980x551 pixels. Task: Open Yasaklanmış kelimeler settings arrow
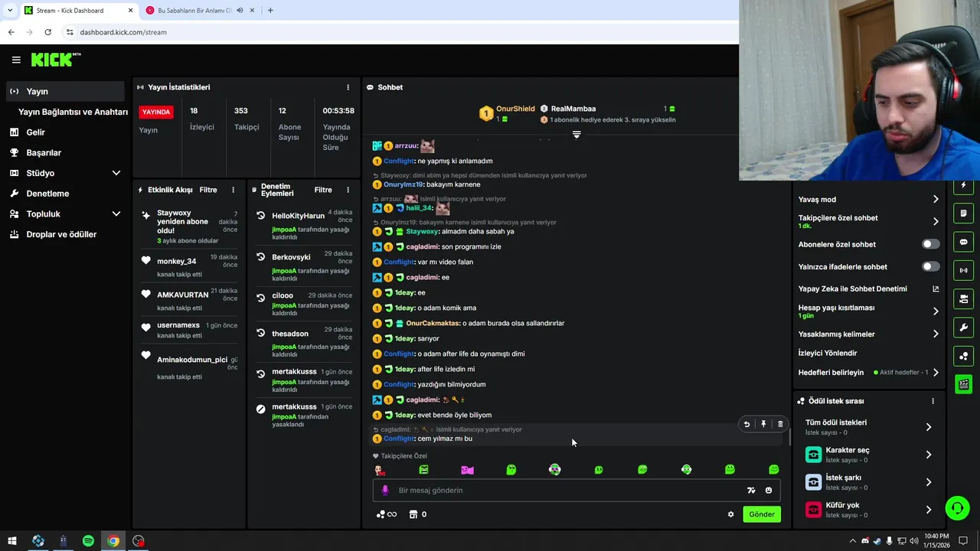(936, 334)
